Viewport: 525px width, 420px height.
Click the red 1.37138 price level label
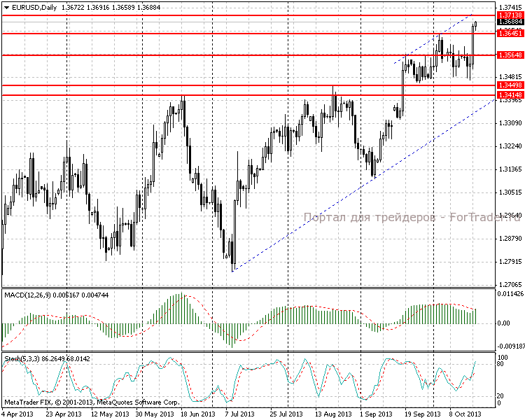pos(510,15)
